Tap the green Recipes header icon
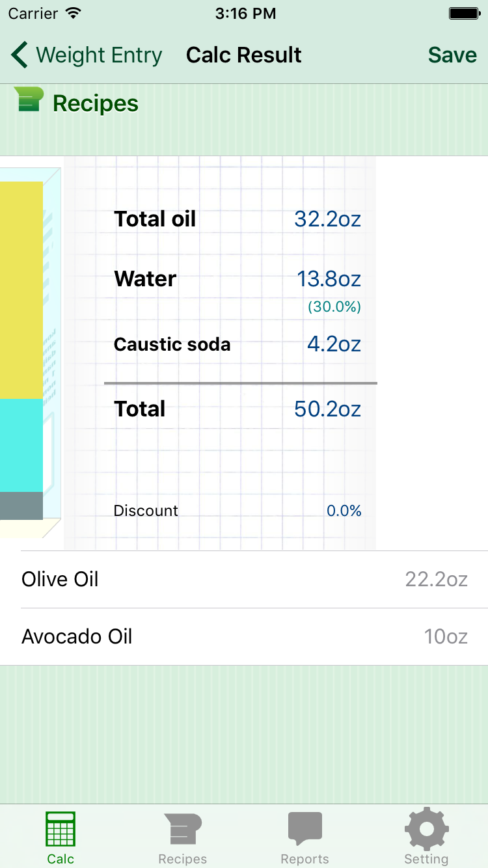This screenshot has height=868, width=488. (29, 101)
